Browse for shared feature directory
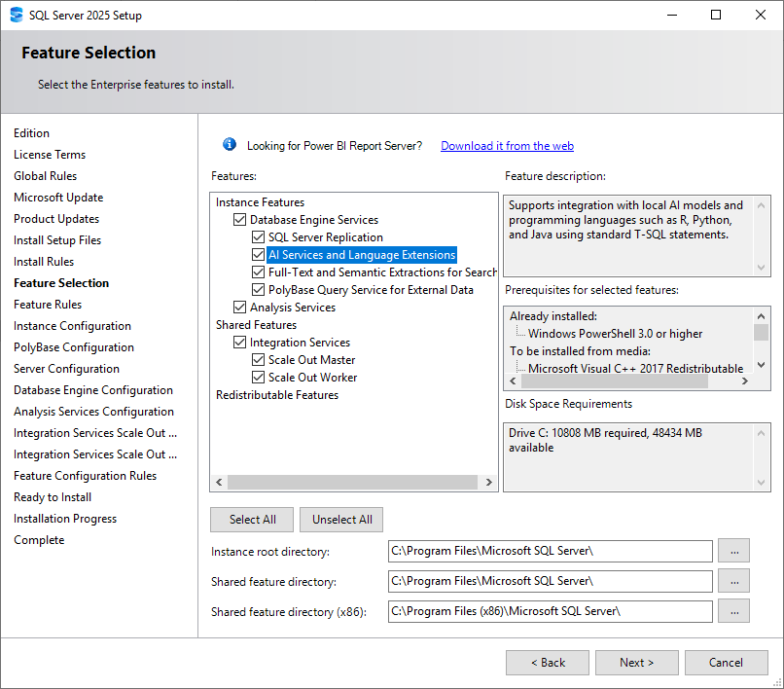The width and height of the screenshot is (784, 689). click(733, 581)
